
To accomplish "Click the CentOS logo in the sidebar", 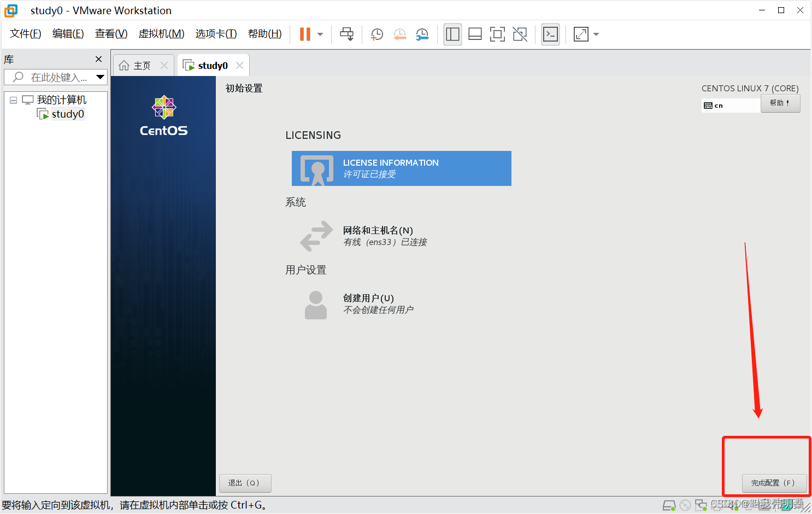I will pyautogui.click(x=163, y=116).
